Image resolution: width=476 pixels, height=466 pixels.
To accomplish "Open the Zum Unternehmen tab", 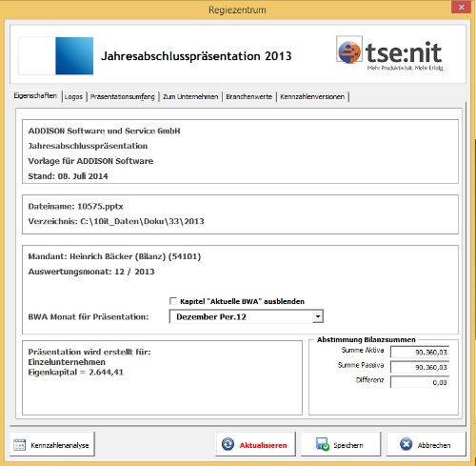I will coord(190,96).
